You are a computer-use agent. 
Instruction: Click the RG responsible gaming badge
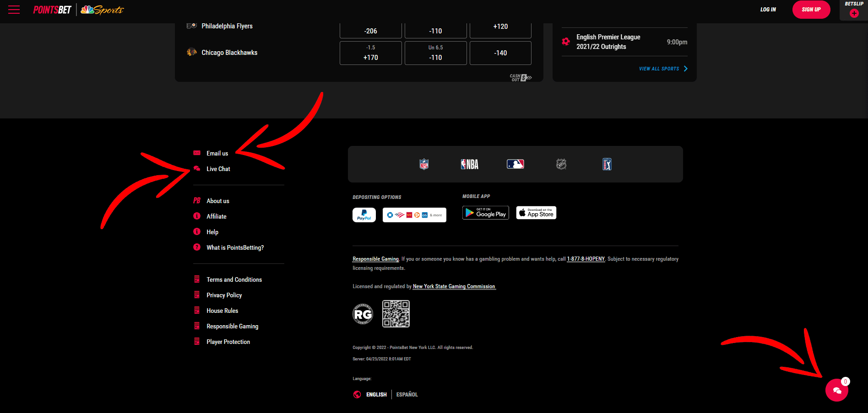[x=363, y=314]
